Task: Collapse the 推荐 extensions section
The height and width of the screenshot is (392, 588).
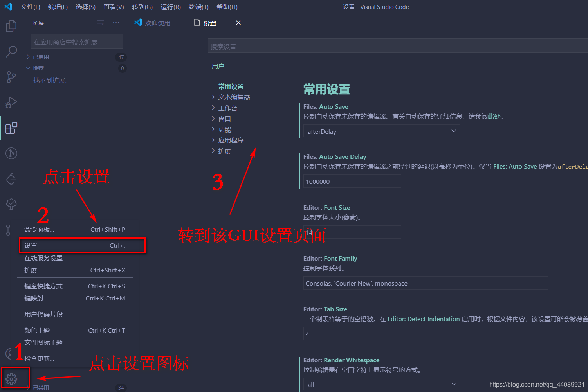Action: pos(38,68)
